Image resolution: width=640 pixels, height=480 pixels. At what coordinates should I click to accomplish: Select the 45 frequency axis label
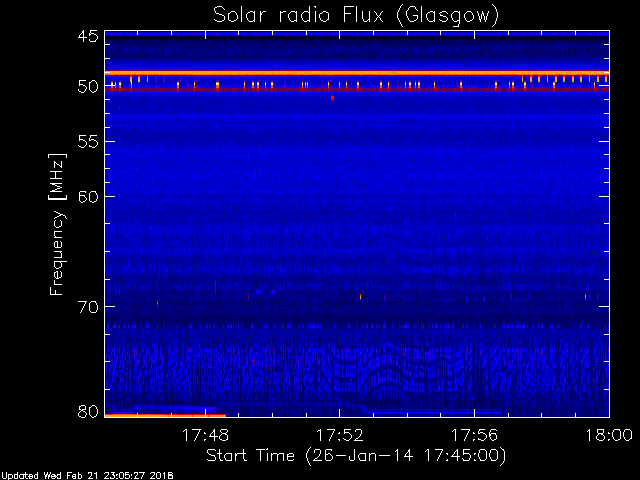point(88,36)
